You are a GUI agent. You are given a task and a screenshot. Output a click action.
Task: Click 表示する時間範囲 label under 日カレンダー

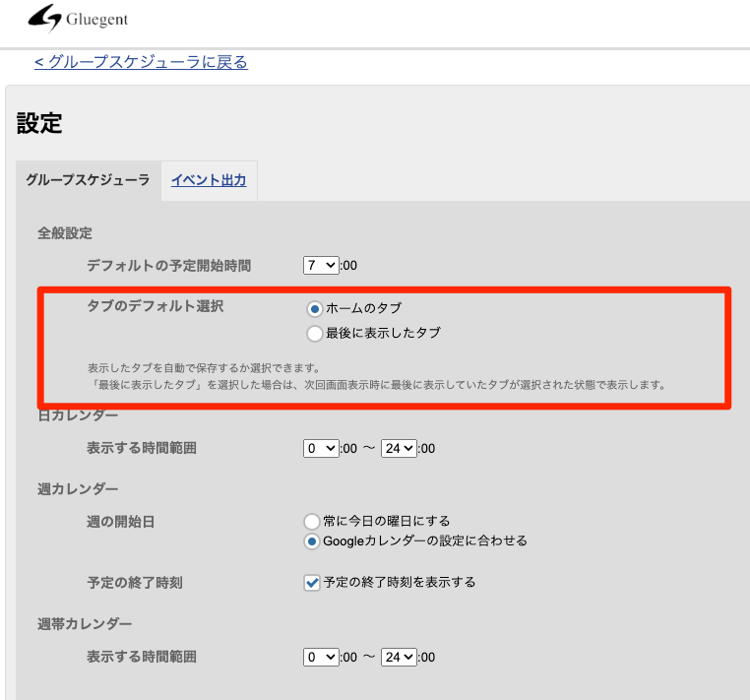(142, 448)
